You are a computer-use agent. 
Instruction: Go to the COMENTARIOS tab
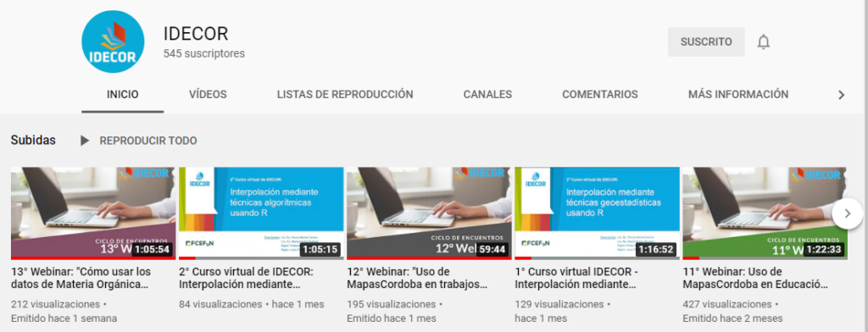pos(600,95)
